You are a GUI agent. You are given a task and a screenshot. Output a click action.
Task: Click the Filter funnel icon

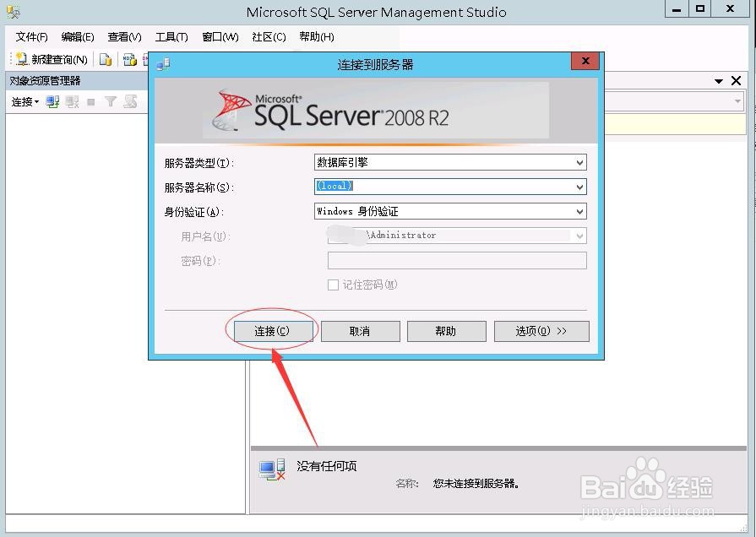tap(111, 101)
